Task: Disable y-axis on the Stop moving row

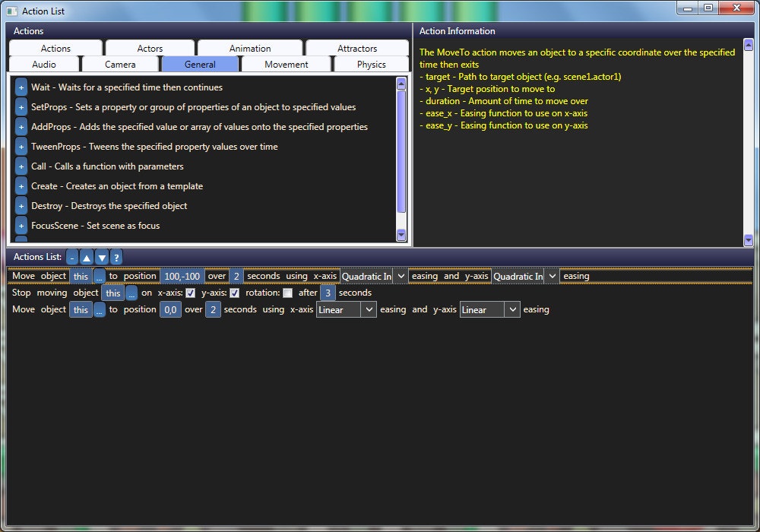Action: [234, 293]
